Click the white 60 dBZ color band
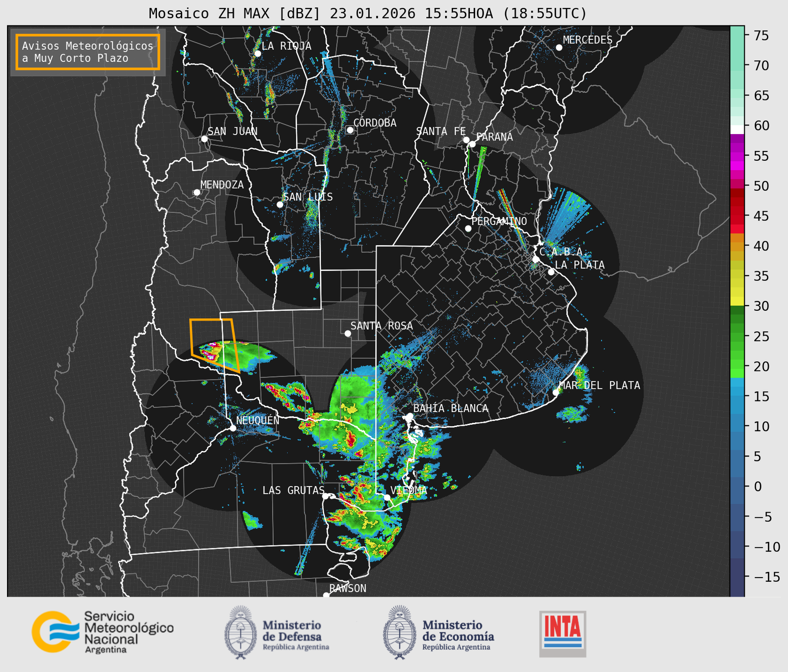Screen dimensions: 788x672 737,129
